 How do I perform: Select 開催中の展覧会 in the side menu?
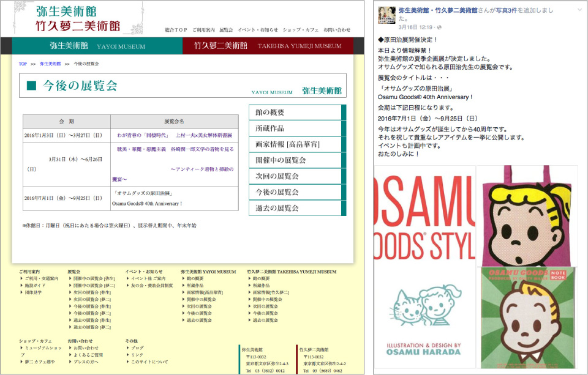point(298,160)
